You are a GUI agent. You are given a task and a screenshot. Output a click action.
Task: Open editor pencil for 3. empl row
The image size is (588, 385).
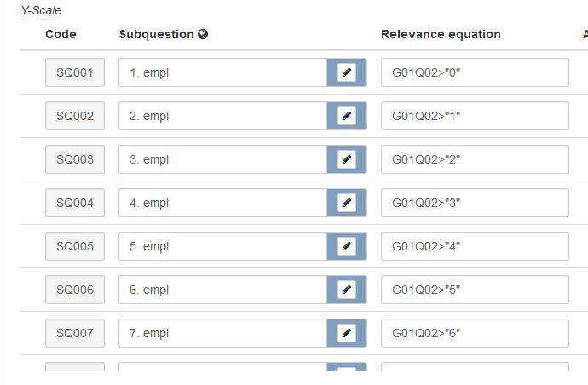346,159
